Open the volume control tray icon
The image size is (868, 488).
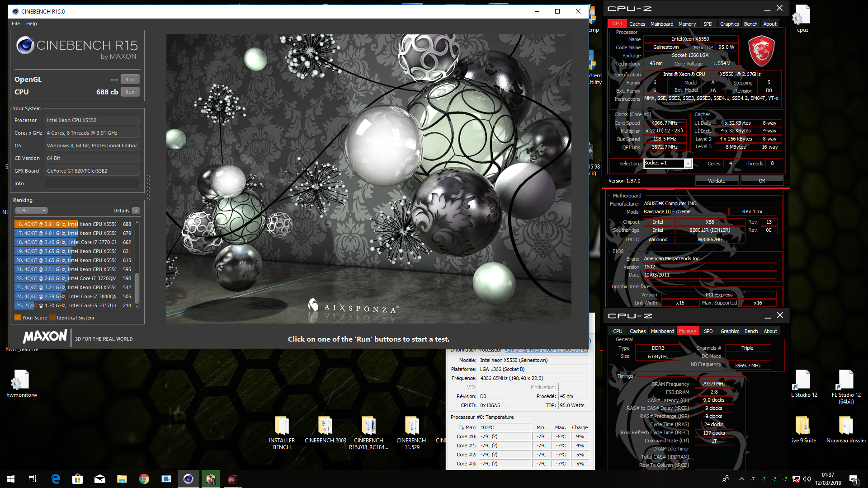click(807, 479)
